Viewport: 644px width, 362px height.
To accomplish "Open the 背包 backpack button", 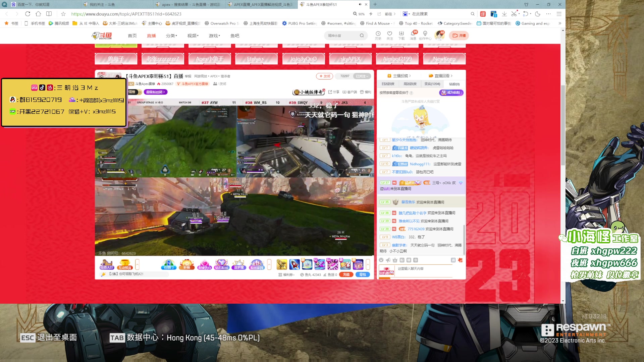I will click(x=363, y=275).
